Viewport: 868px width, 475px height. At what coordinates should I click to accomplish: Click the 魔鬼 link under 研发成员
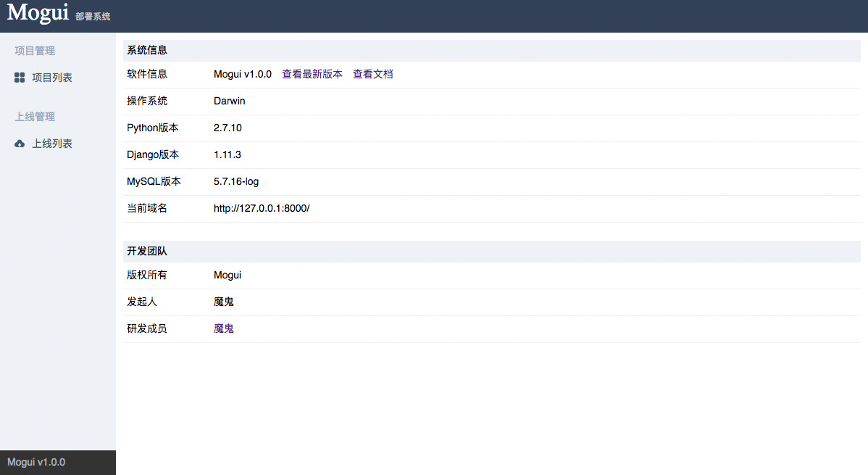[223, 329]
